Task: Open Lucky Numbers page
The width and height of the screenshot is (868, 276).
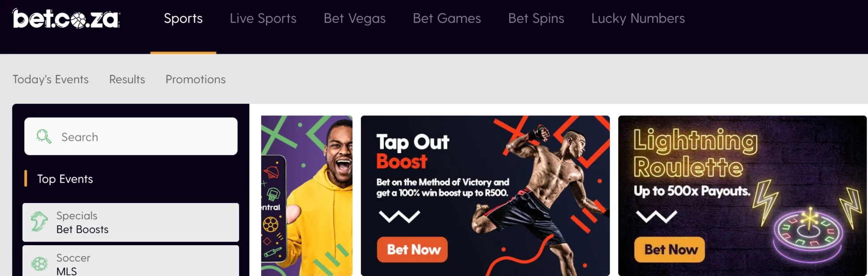Action: 638,18
